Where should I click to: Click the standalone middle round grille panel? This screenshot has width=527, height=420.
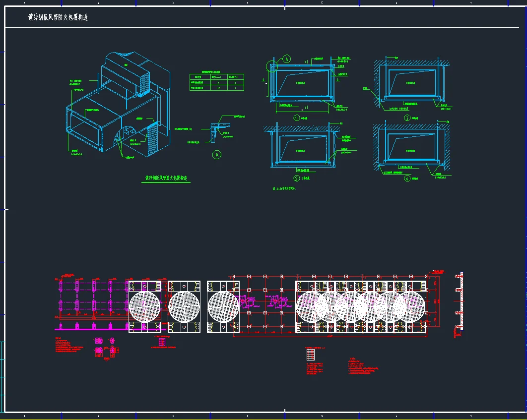(184, 306)
